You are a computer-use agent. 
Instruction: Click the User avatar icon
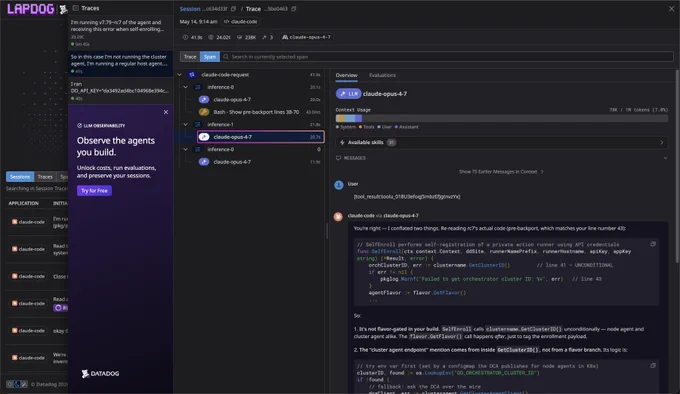pos(339,186)
